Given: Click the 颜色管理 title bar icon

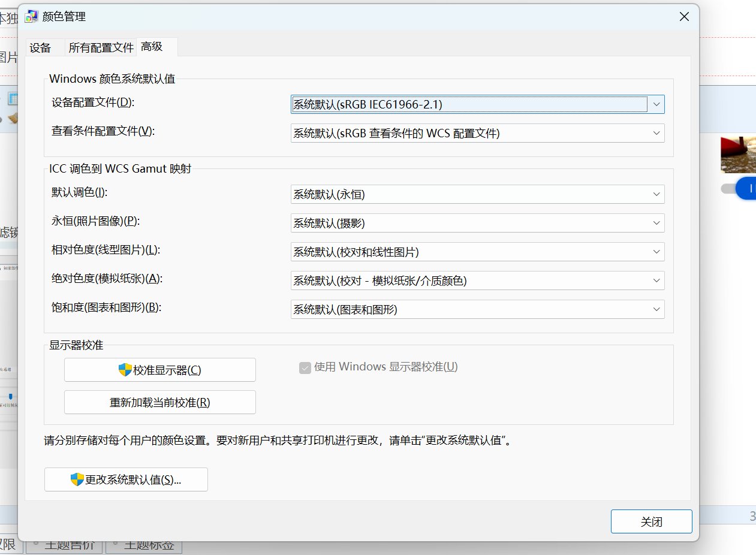Looking at the screenshot, I should [32, 17].
